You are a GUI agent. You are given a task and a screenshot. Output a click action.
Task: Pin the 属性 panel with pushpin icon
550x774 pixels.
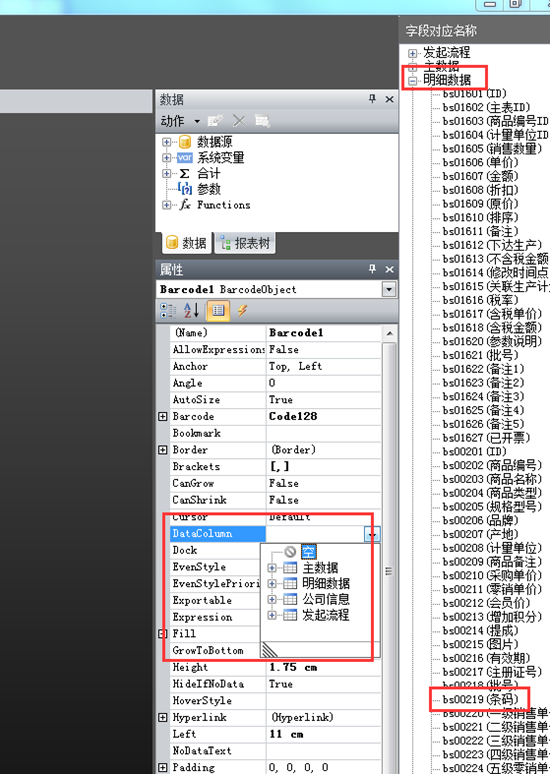372,269
